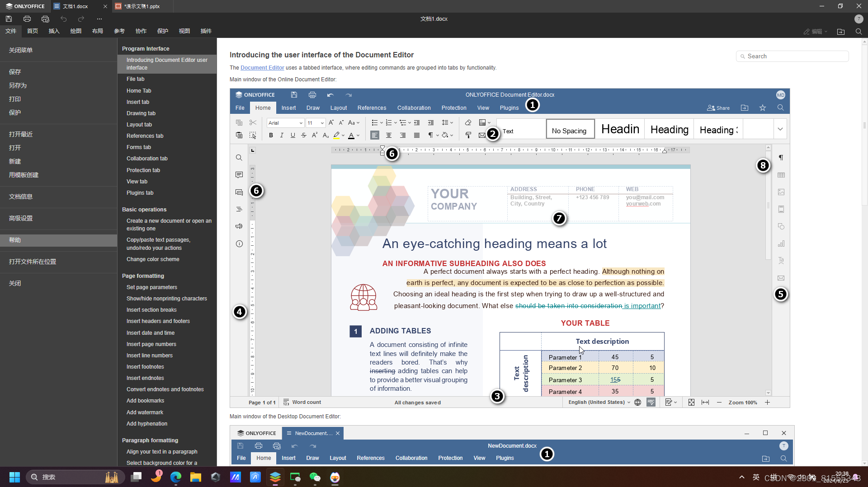Click the magnifier search icon in the tab bar
The height and width of the screenshot is (487, 868).
pyautogui.click(x=859, y=32)
